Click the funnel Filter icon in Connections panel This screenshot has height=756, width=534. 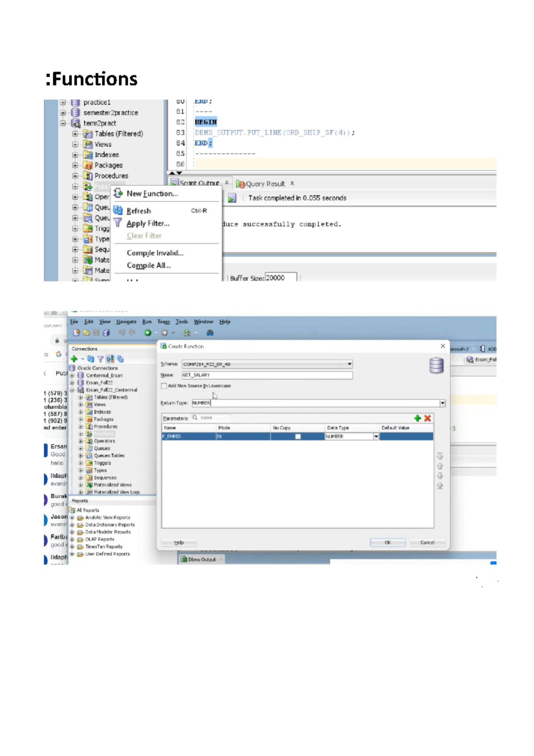tap(101, 359)
